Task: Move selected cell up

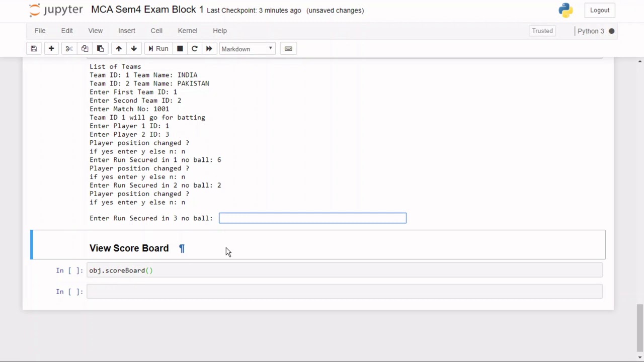Action: coord(119,49)
